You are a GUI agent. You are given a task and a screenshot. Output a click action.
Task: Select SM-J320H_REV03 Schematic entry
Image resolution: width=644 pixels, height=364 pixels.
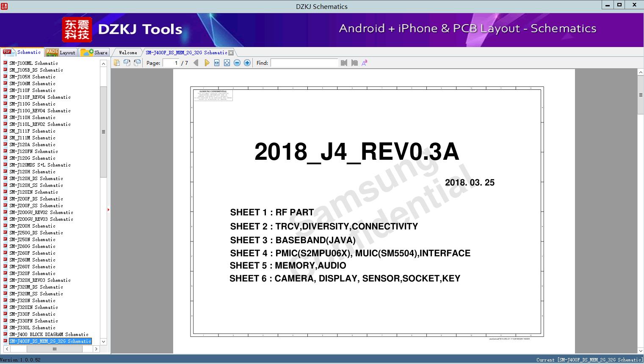click(40, 280)
